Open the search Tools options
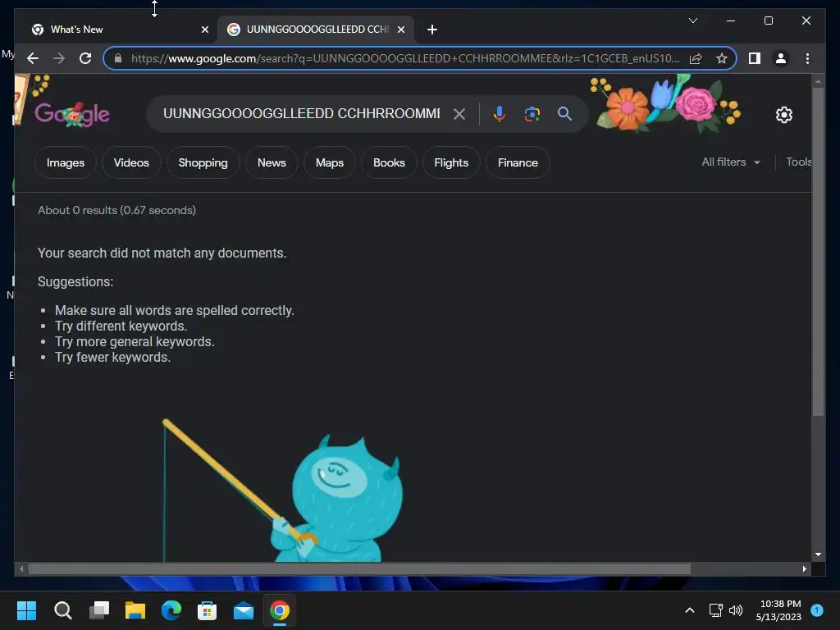This screenshot has width=840, height=630. pyautogui.click(x=798, y=162)
